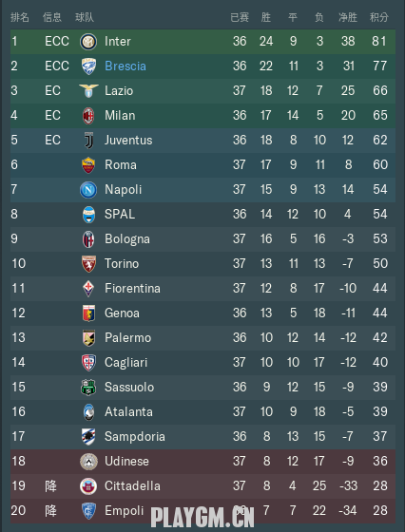
Task: Select the Roma club badge
Action: (88, 165)
